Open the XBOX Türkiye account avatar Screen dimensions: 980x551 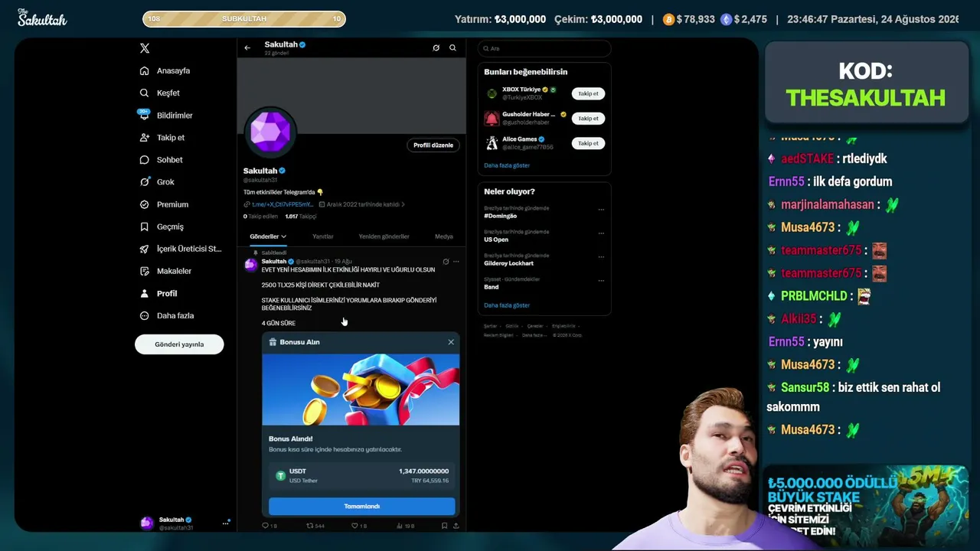click(x=492, y=93)
